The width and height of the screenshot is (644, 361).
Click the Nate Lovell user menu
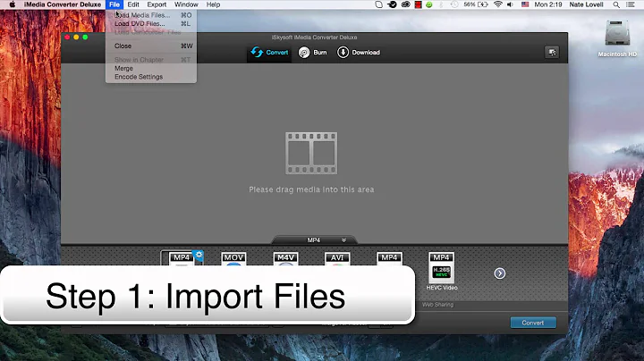pos(586,4)
